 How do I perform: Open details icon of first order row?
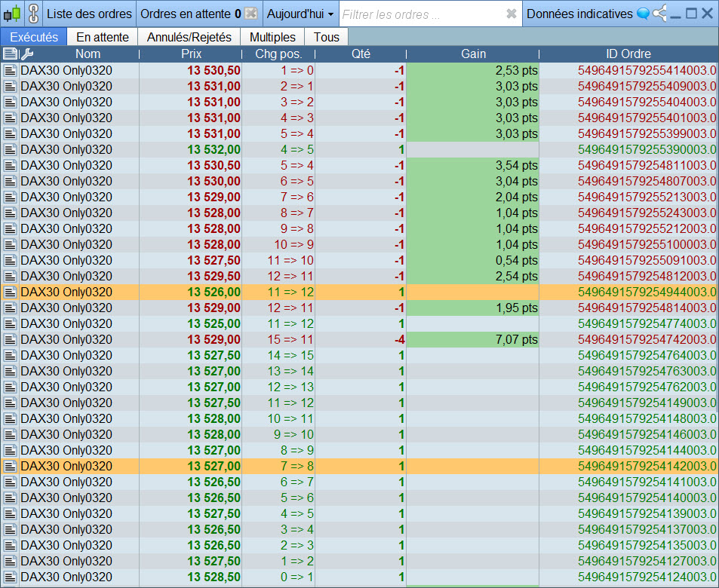click(10, 70)
